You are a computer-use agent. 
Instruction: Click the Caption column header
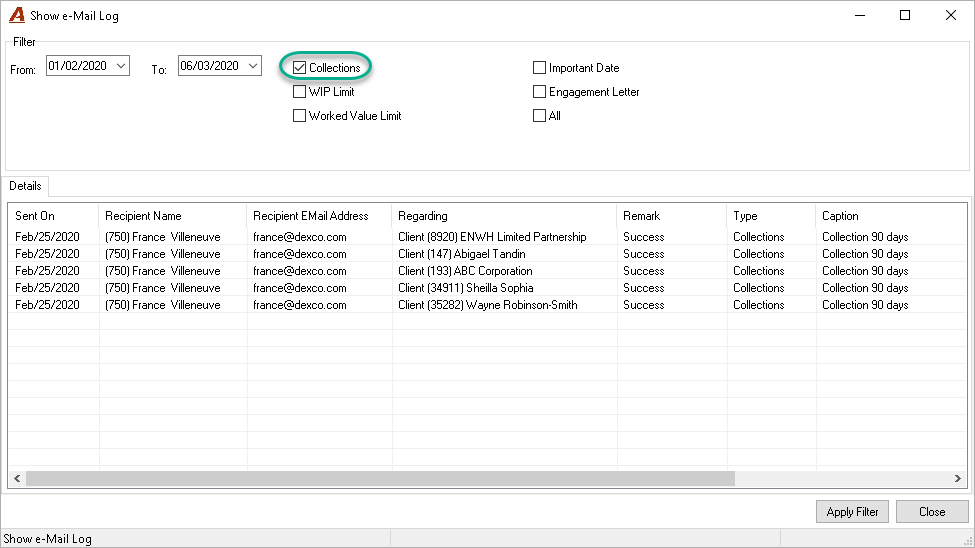click(891, 216)
